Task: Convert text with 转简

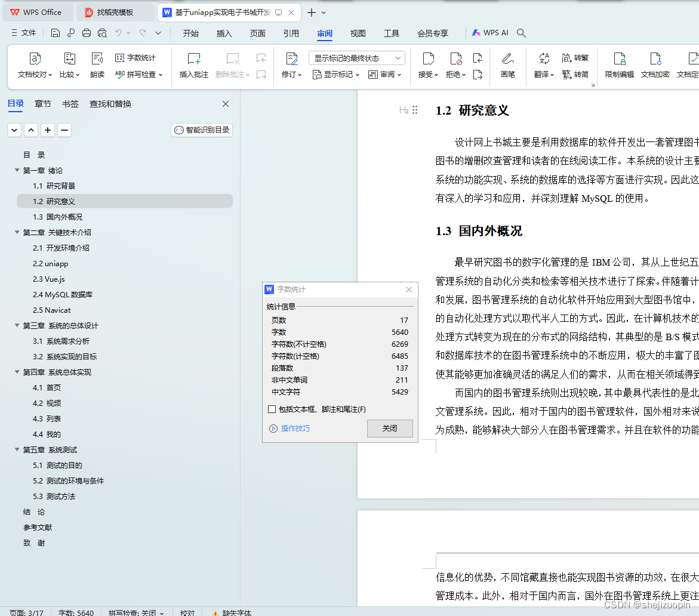Action: click(575, 75)
